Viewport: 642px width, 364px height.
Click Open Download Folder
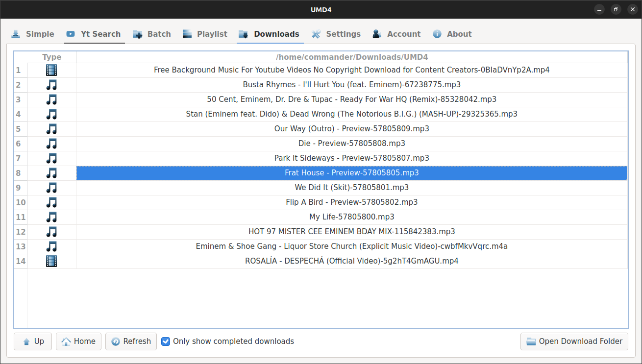point(573,341)
